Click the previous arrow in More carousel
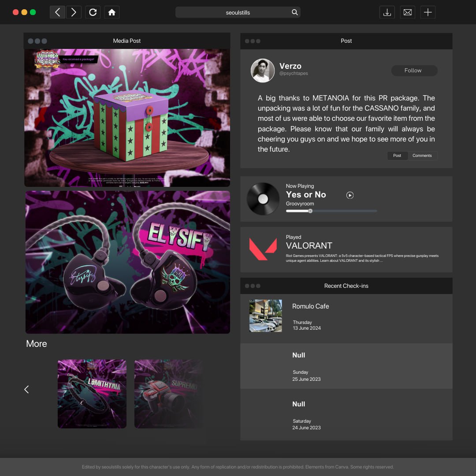The width and height of the screenshot is (476, 476). point(27,390)
